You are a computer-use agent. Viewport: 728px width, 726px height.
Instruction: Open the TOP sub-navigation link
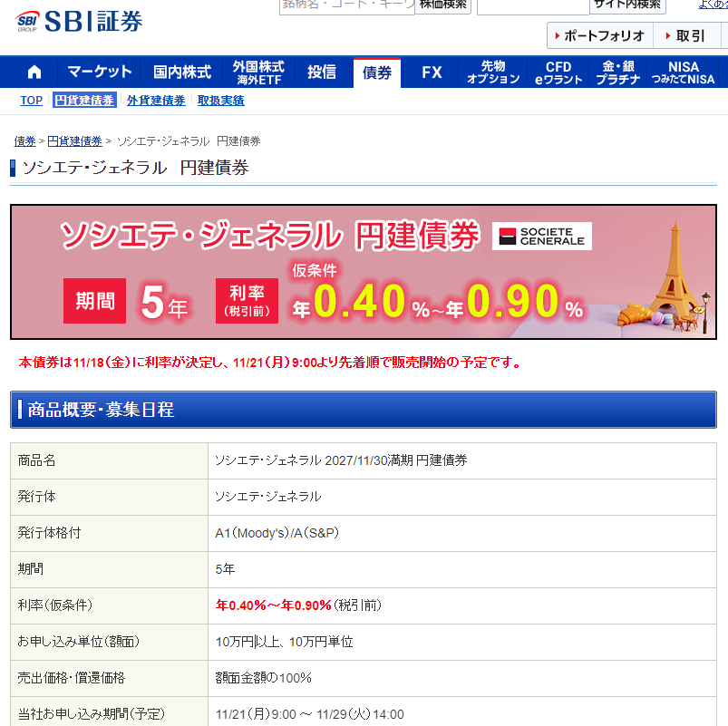pos(31,101)
